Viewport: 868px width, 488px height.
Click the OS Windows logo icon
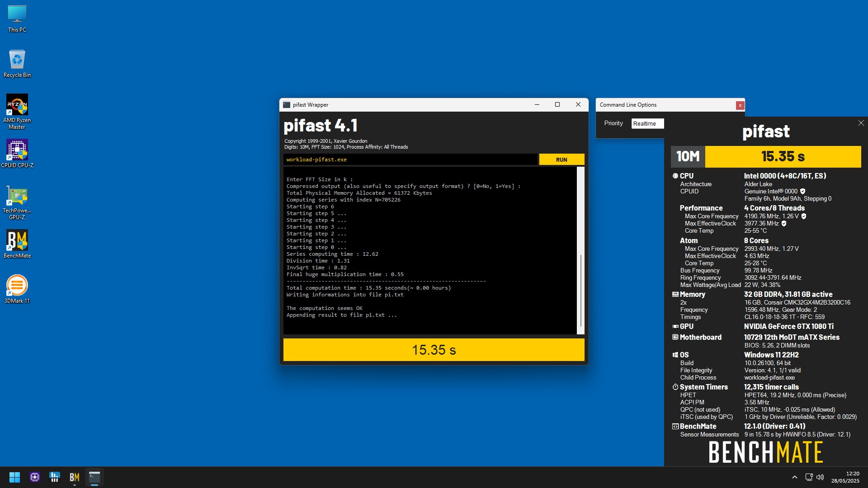(675, 355)
